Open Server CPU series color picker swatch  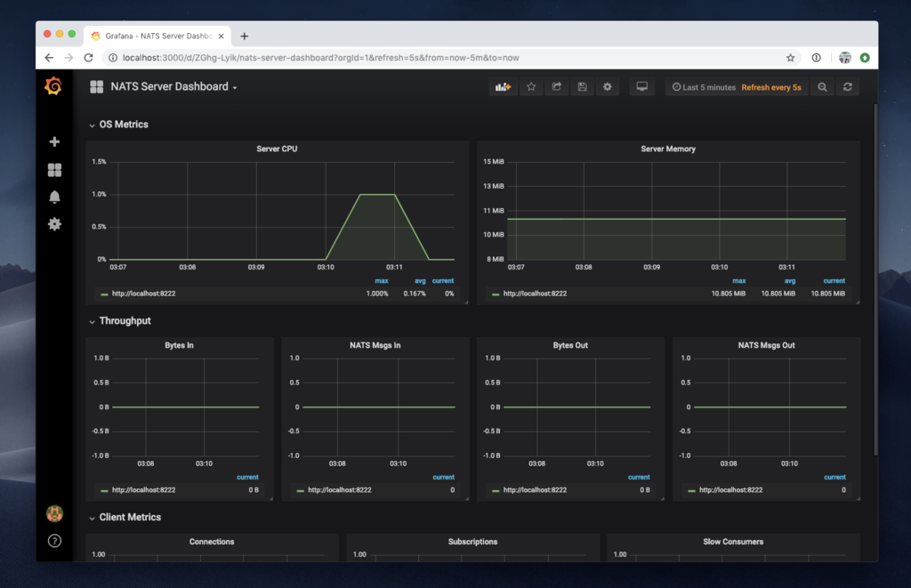pyautogui.click(x=104, y=294)
